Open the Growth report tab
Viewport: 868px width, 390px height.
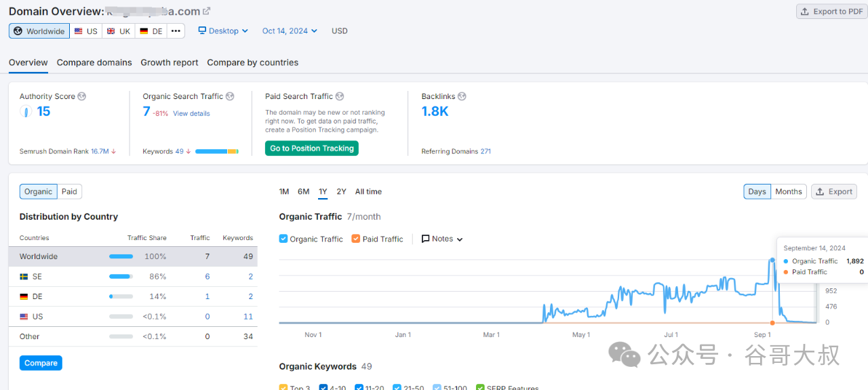(x=170, y=62)
